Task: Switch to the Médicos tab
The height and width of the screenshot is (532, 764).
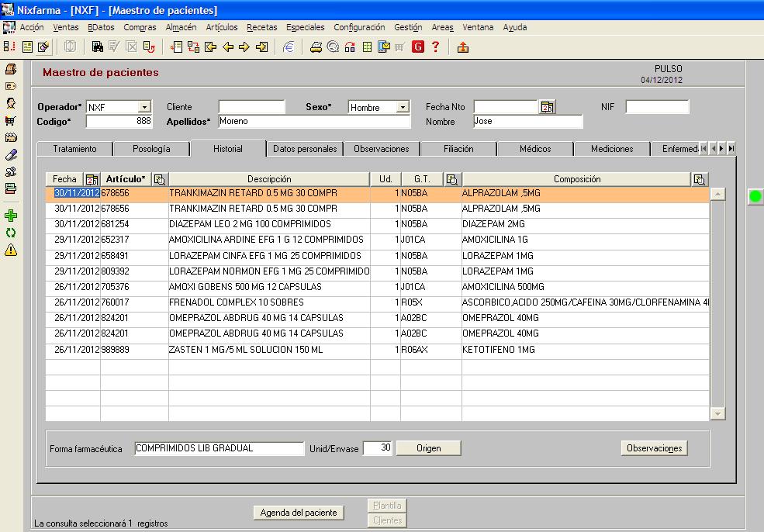Action: click(535, 149)
